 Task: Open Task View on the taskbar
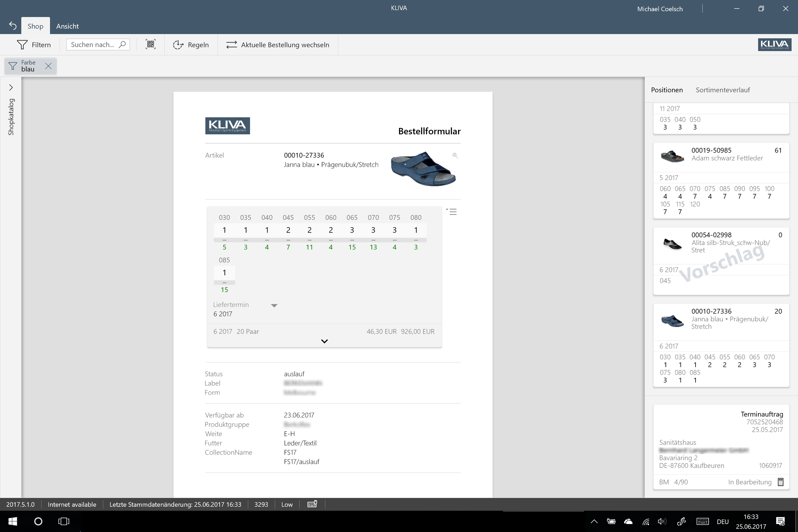[x=64, y=521]
